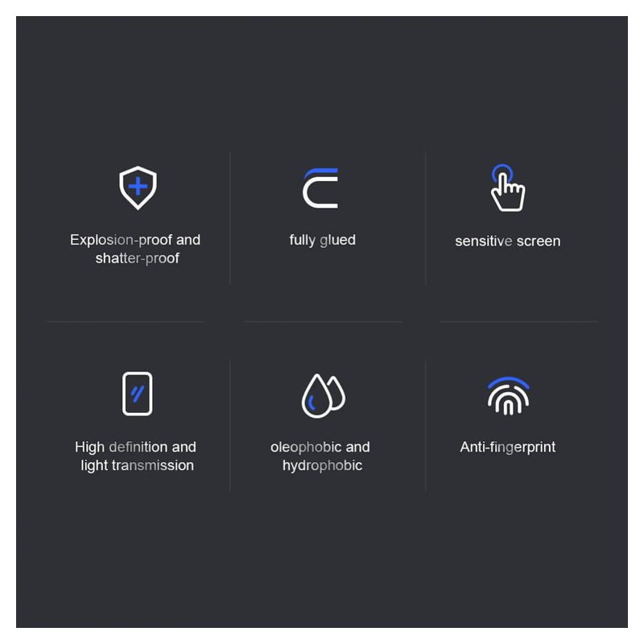Click the 'sensitive screen' label
The height and width of the screenshot is (644, 644).
coord(508,241)
